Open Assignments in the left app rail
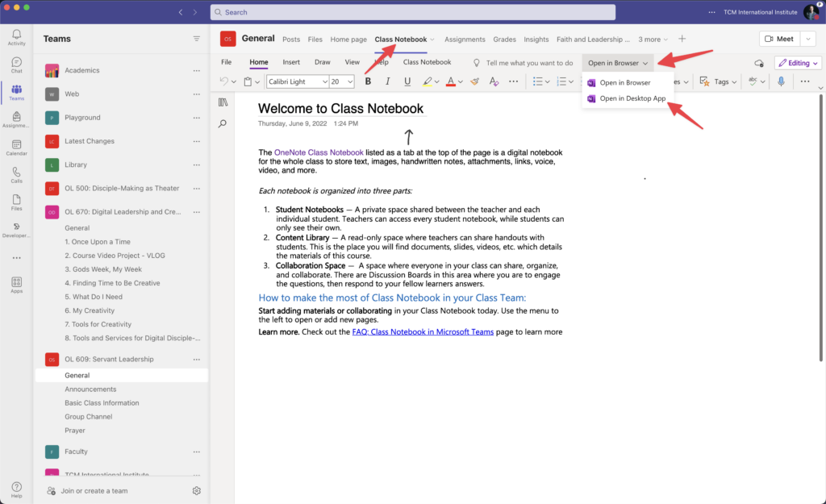The height and width of the screenshot is (504, 826). coord(16,119)
